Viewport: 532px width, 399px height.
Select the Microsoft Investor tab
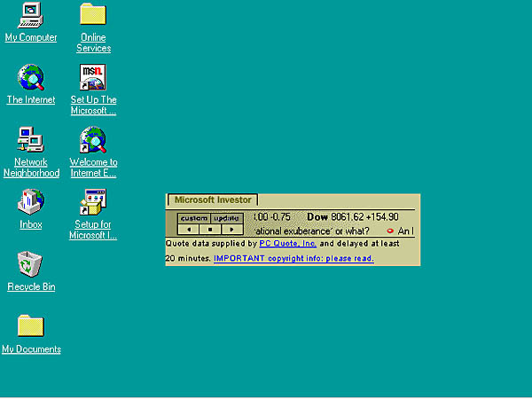point(212,200)
